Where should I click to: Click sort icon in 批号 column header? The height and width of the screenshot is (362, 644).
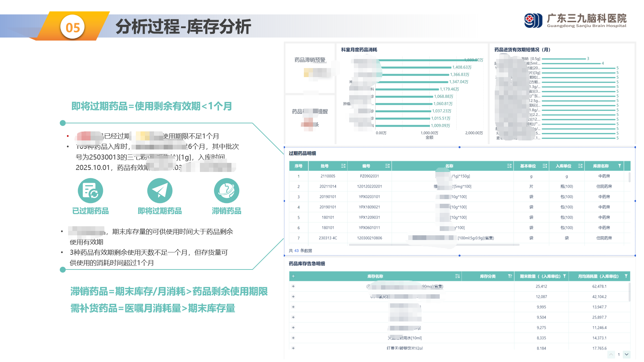(x=343, y=166)
